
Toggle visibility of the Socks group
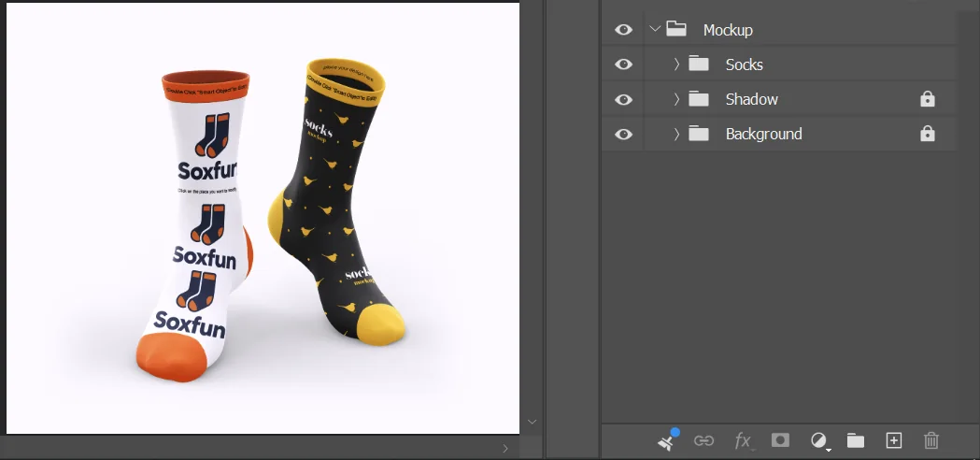[623, 65]
